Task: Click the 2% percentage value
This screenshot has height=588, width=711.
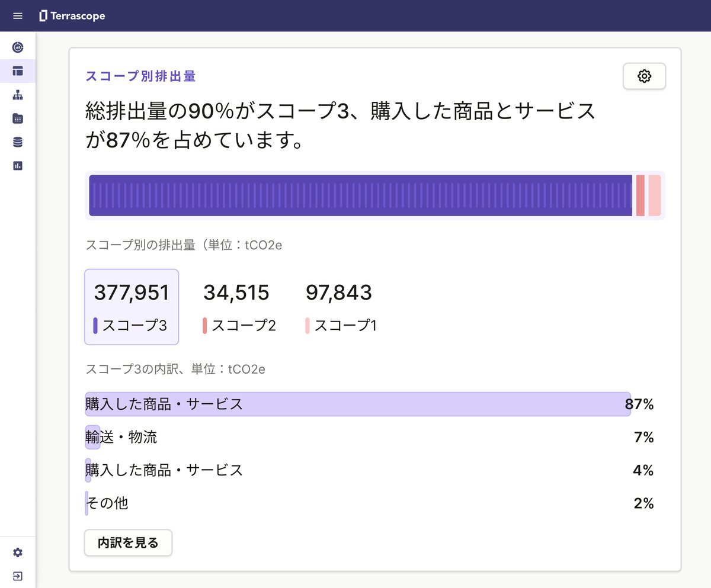Action: pos(643,503)
